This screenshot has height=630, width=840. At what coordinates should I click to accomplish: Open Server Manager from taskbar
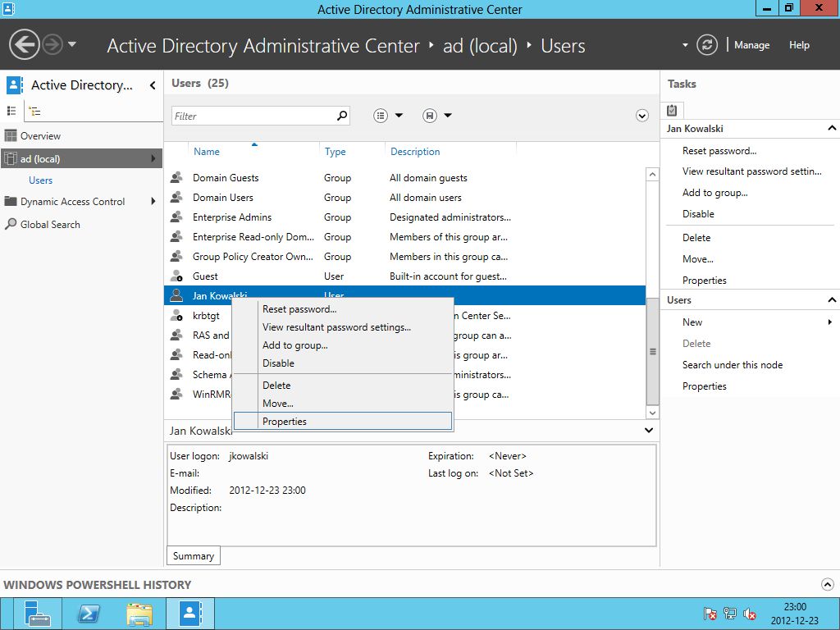37,614
